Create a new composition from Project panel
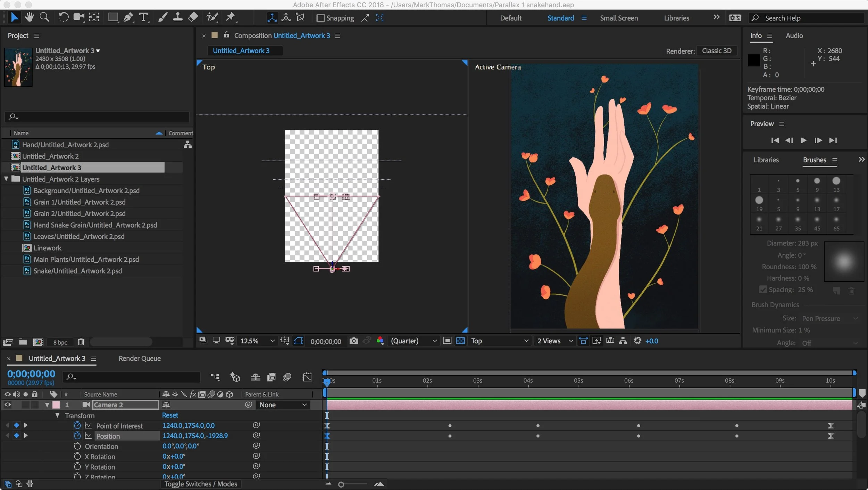The height and width of the screenshot is (490, 868). (38, 342)
